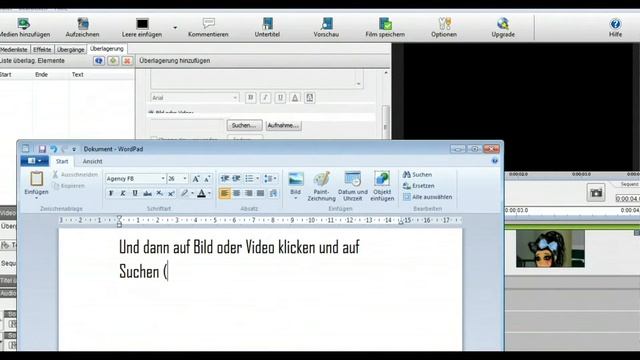Toggle underline in WordPad ribbon
Viewport: 640px width, 360px height.
click(x=135, y=193)
